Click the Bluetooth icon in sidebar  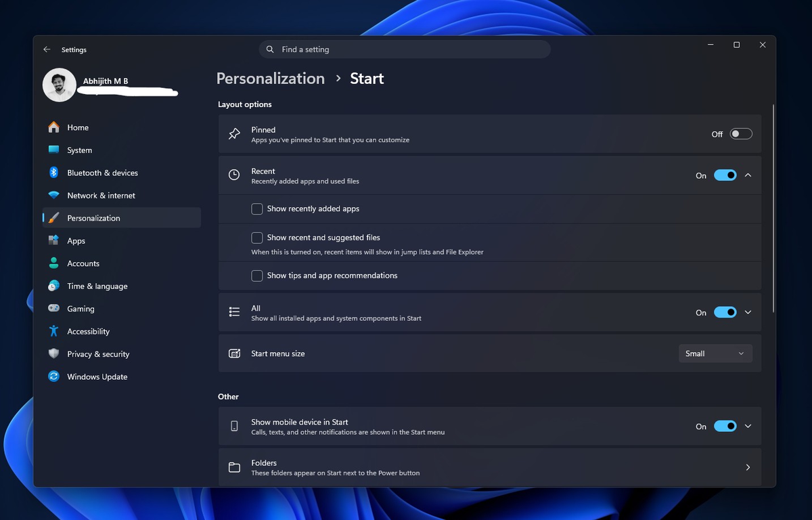click(53, 173)
